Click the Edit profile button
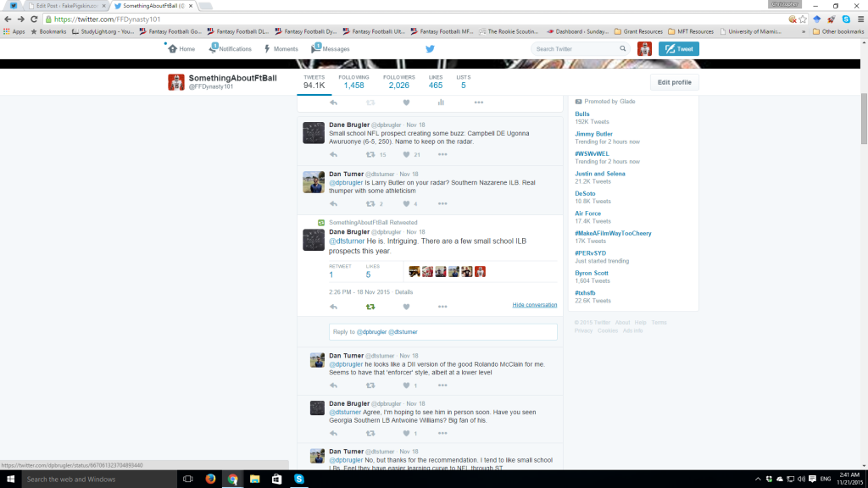This screenshot has width=868, height=488. pyautogui.click(x=676, y=81)
